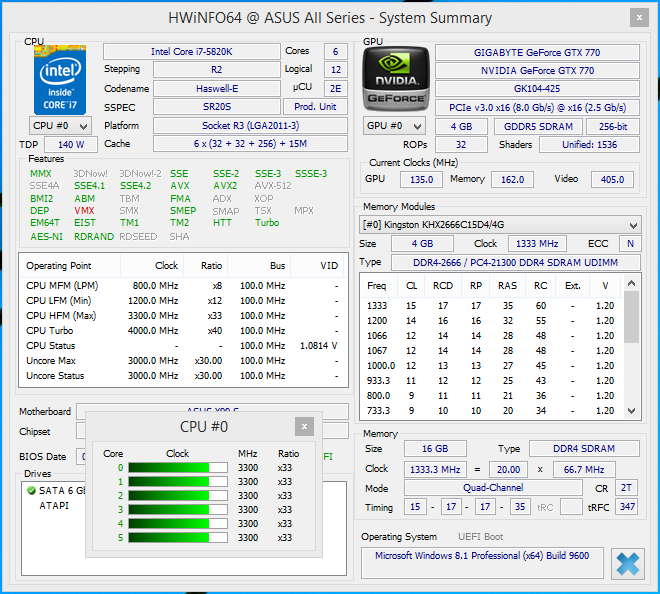Click the Quad-Channel mode field

(493, 487)
